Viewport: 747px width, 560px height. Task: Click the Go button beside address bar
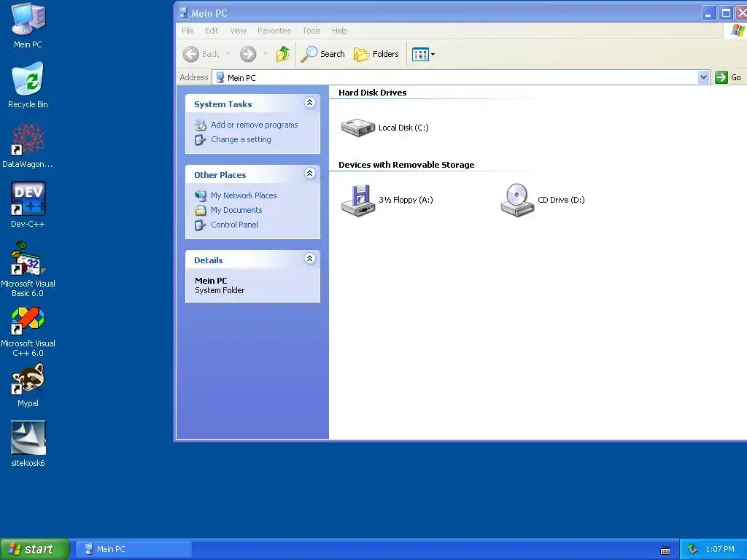[728, 77]
